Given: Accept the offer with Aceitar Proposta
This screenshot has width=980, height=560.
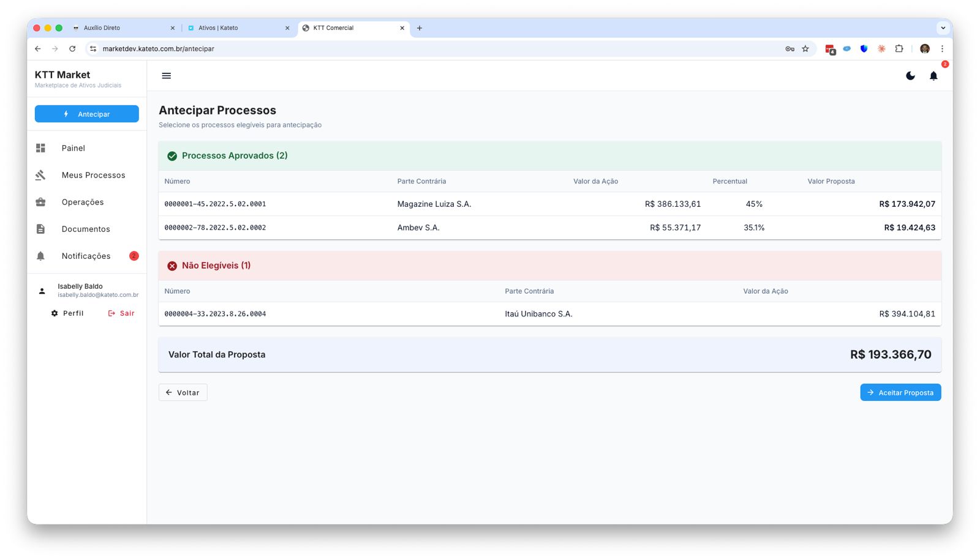Looking at the screenshot, I should click(900, 392).
